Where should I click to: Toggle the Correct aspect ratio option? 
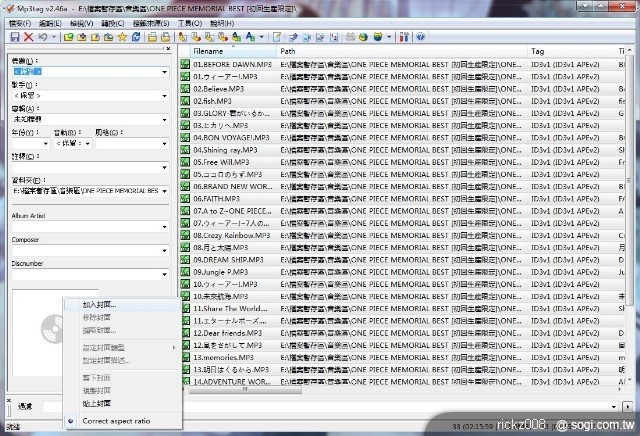(x=122, y=421)
